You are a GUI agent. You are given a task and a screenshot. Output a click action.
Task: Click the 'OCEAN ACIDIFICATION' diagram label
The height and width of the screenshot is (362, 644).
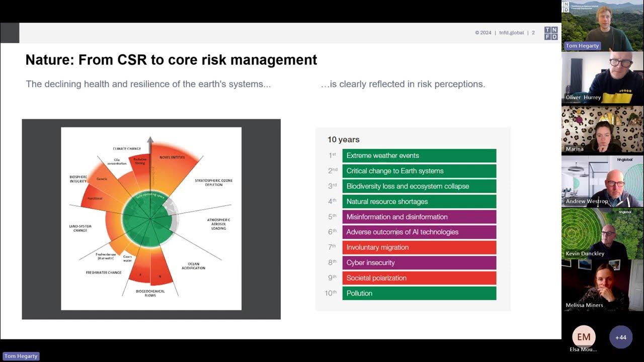(x=193, y=266)
